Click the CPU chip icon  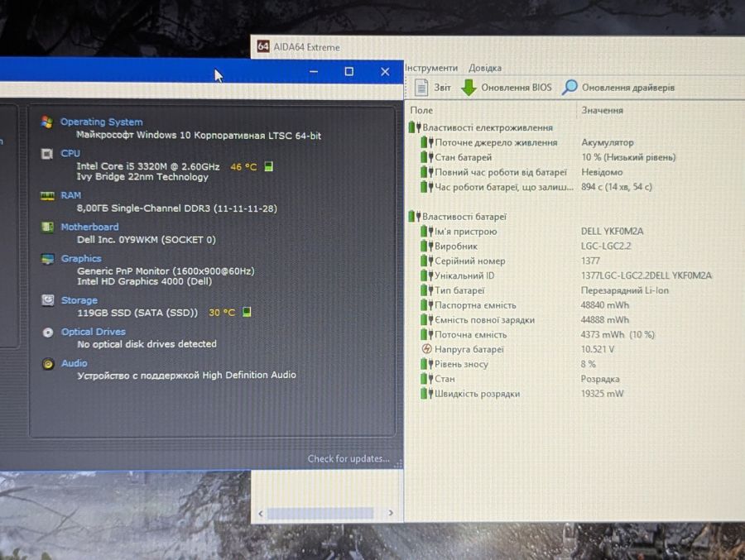pyautogui.click(x=46, y=154)
